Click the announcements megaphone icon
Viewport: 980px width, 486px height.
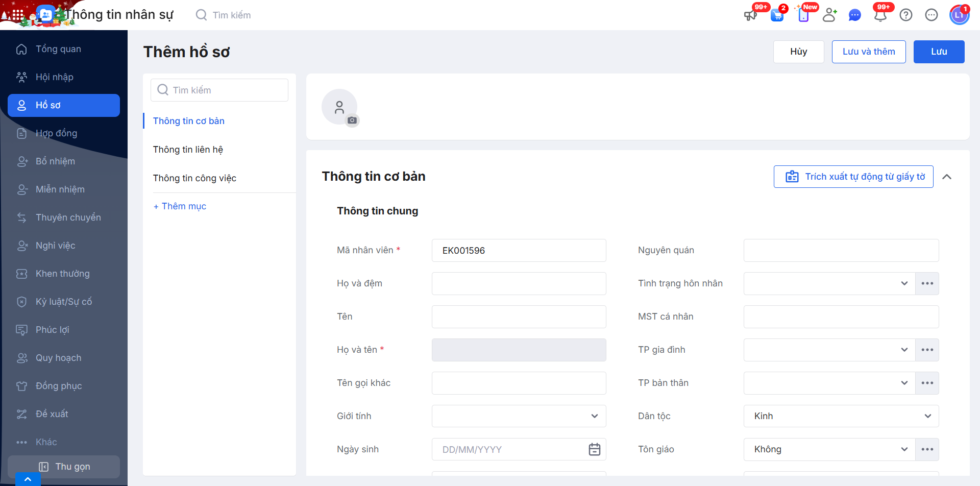(x=750, y=15)
